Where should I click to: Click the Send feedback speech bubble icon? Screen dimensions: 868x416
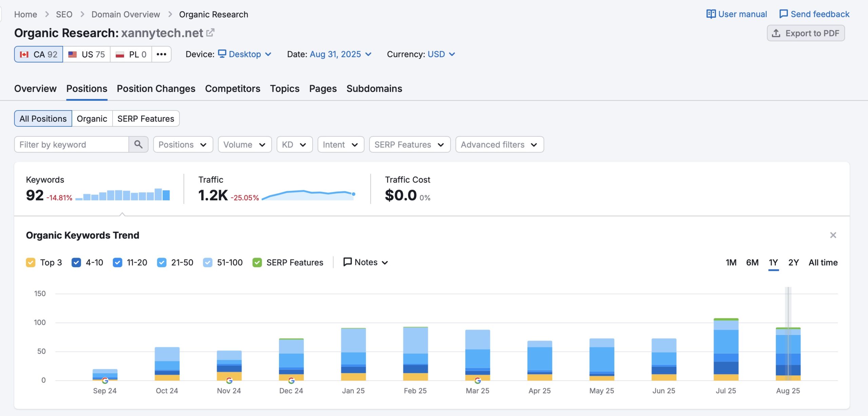[783, 14]
